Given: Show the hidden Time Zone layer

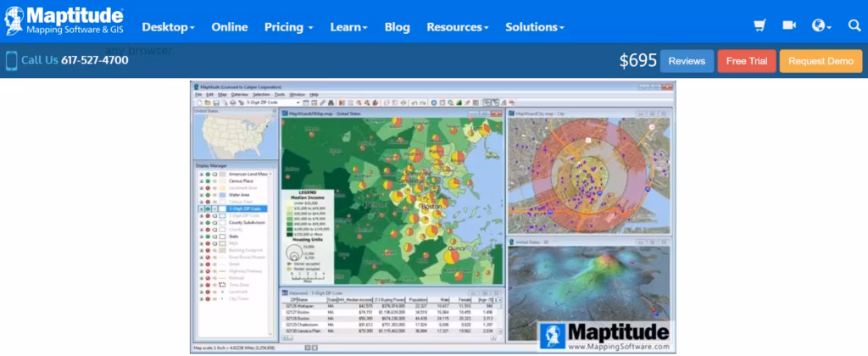Looking at the screenshot, I should click(208, 285).
